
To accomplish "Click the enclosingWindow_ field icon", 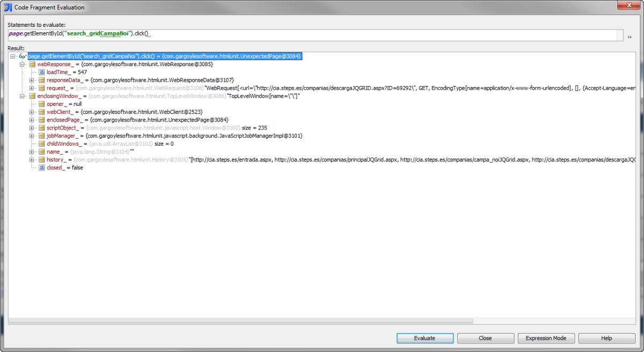I will 32,96.
